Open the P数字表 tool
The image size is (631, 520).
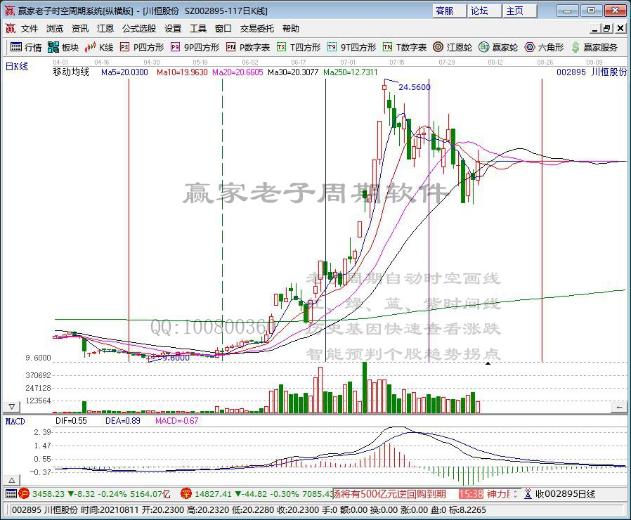(x=248, y=47)
